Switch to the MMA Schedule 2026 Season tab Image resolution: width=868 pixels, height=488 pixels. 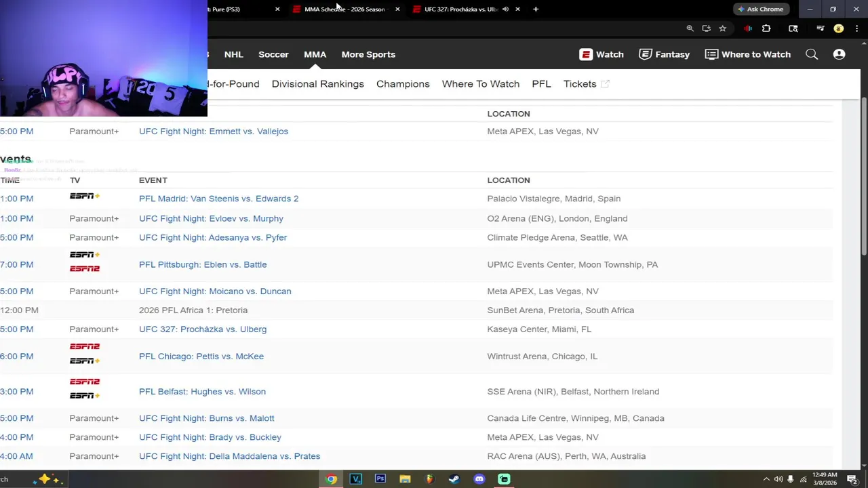click(344, 9)
